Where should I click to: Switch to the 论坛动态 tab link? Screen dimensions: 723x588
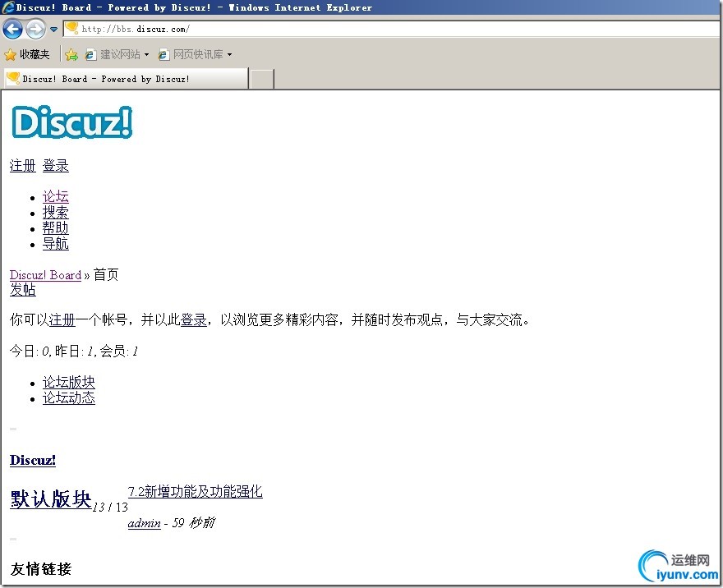[69, 397]
